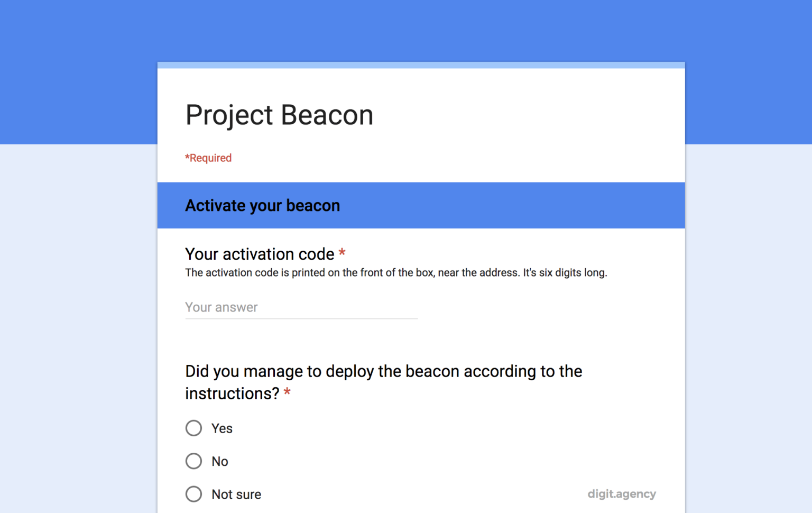Click the activation code helper text

tap(395, 272)
